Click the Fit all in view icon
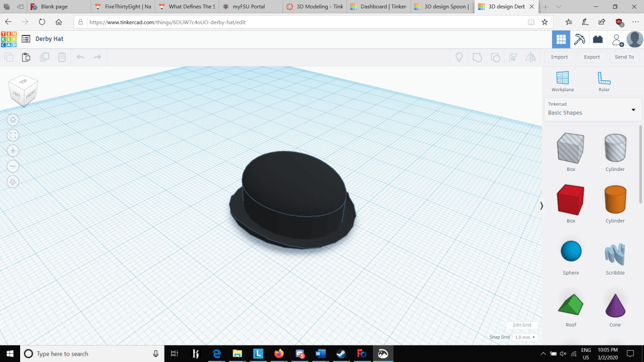Screen dimensions: 644x362 [13, 135]
